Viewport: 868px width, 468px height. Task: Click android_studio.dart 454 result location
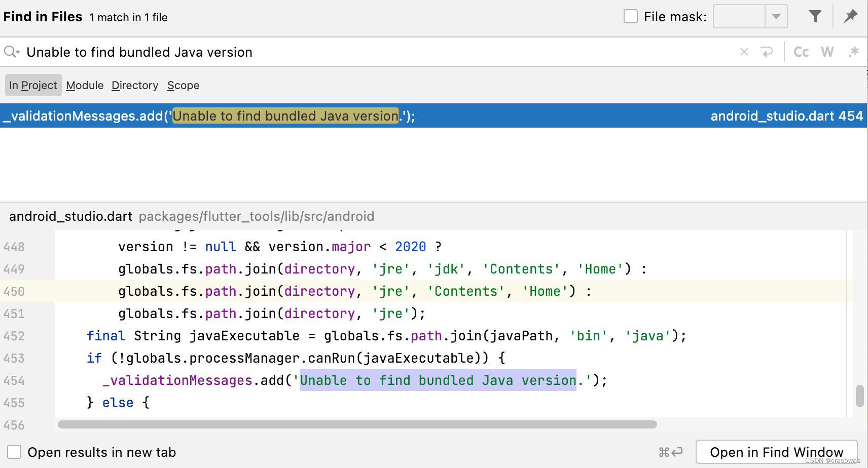(786, 116)
